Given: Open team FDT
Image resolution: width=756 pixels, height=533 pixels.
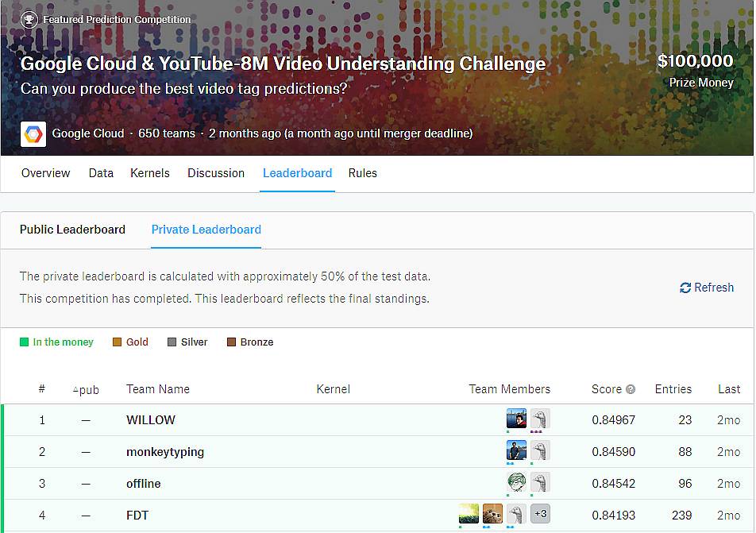Looking at the screenshot, I should pos(137,516).
